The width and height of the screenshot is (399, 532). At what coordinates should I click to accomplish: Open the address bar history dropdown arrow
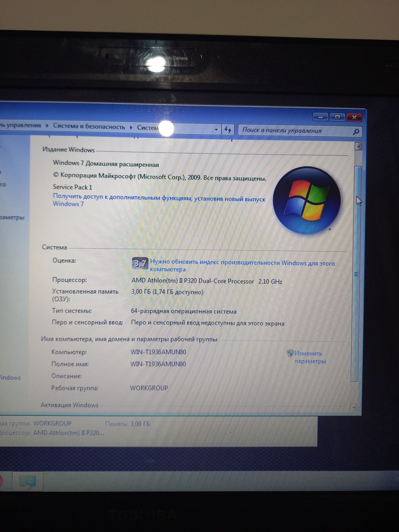coord(216,130)
